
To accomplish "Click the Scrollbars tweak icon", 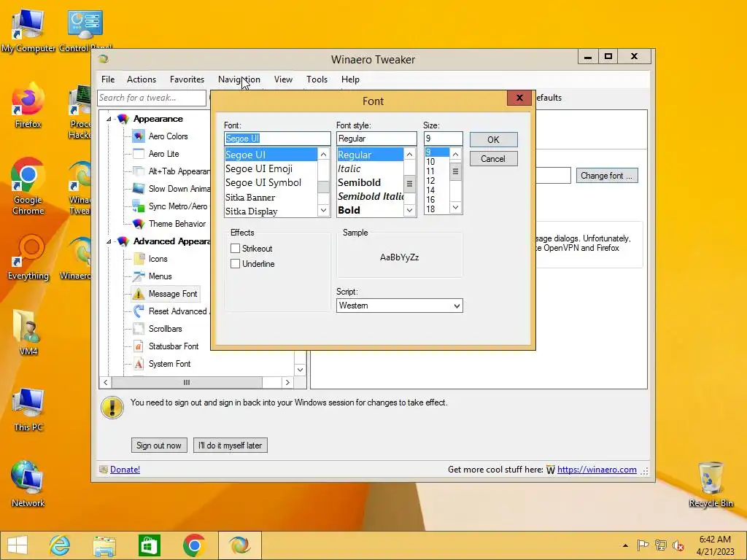I will 138,329.
